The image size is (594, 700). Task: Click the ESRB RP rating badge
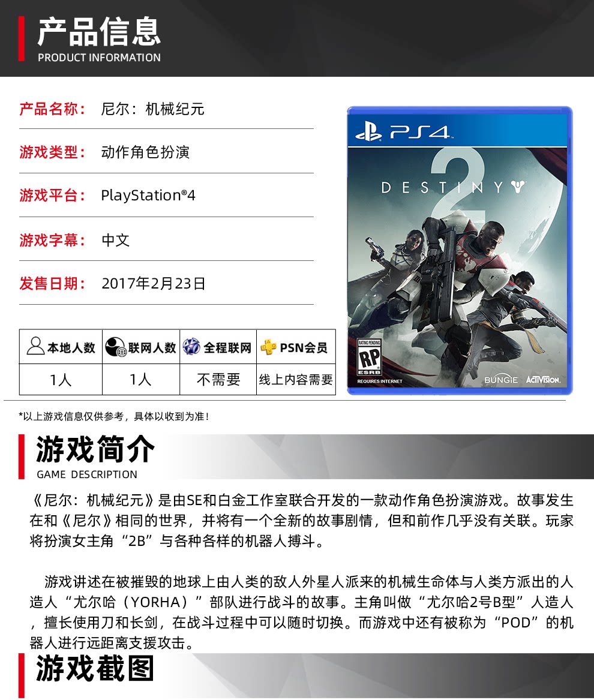[369, 357]
